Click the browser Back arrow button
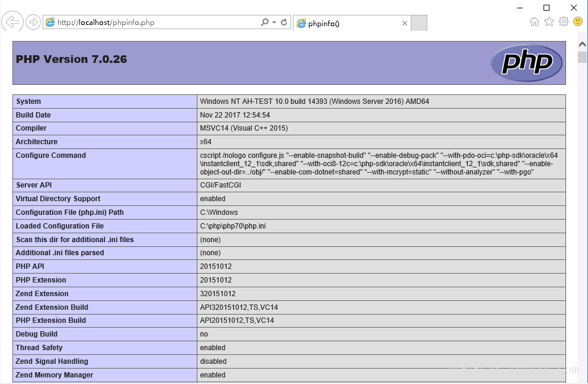The height and width of the screenshot is (384, 588). (12, 23)
